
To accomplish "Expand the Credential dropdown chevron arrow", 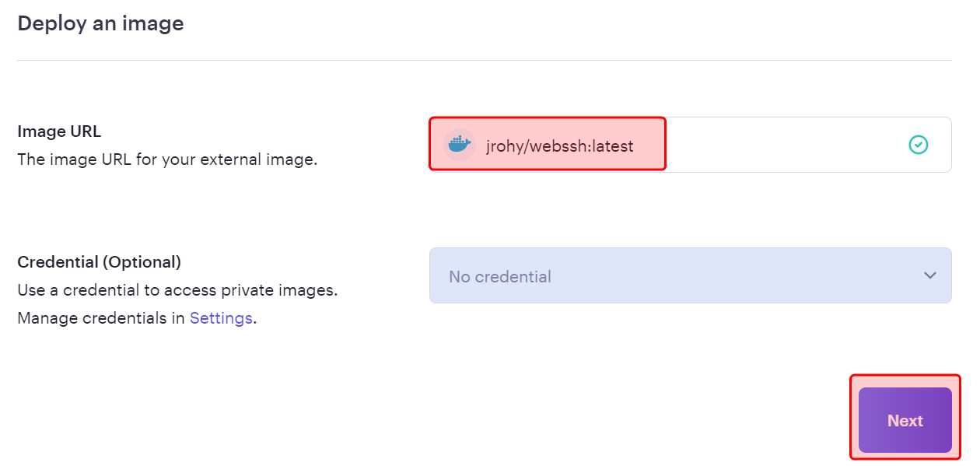I will point(929,275).
